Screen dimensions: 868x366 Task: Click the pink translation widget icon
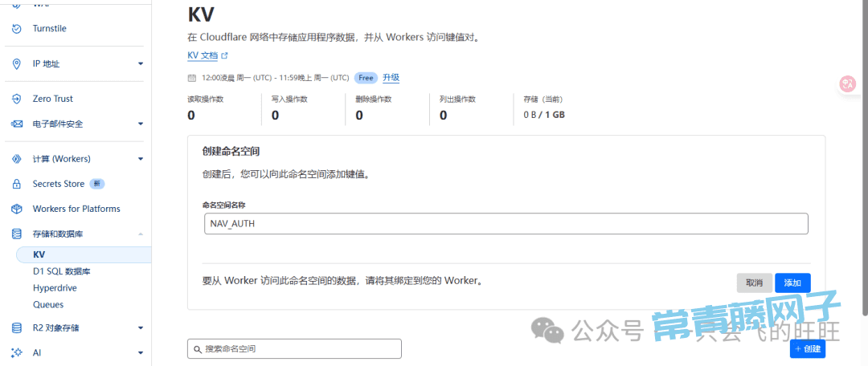pyautogui.click(x=848, y=83)
